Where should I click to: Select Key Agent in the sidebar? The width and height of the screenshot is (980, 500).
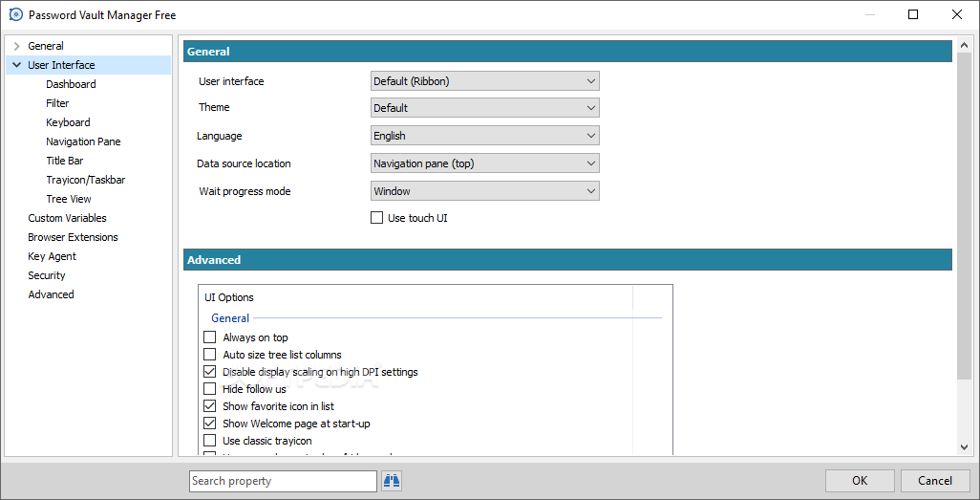point(52,256)
